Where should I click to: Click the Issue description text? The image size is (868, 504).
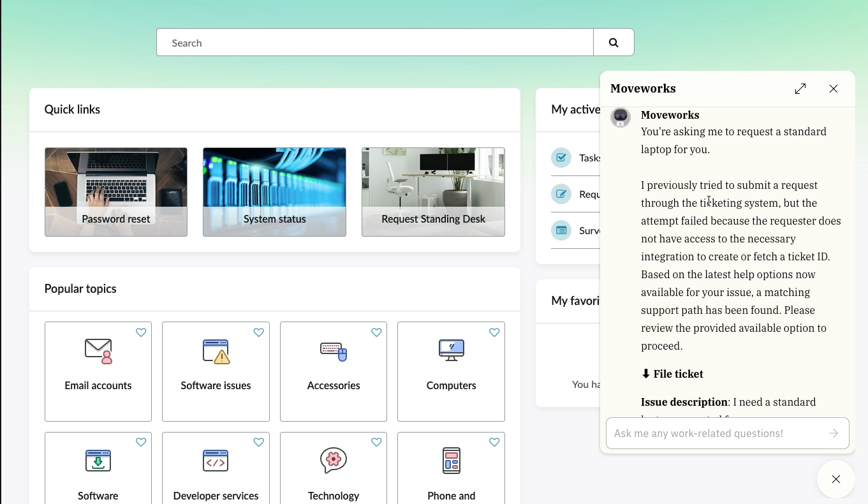(684, 402)
